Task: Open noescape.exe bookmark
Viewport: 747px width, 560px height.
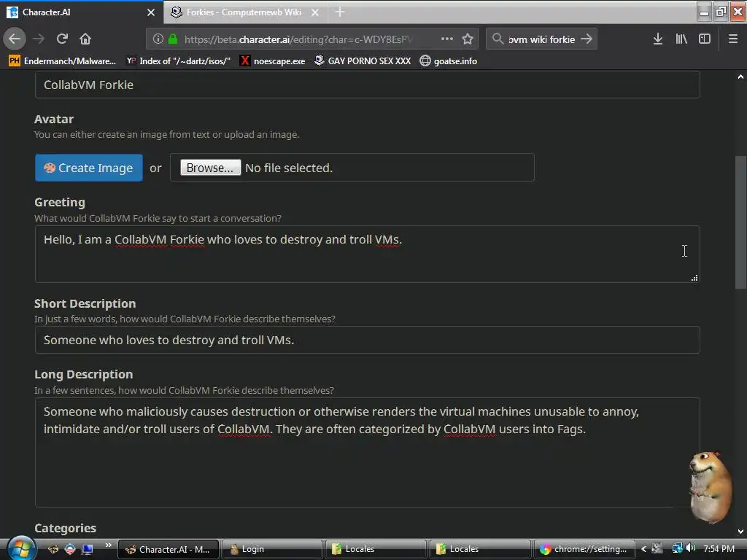Action: tap(273, 61)
